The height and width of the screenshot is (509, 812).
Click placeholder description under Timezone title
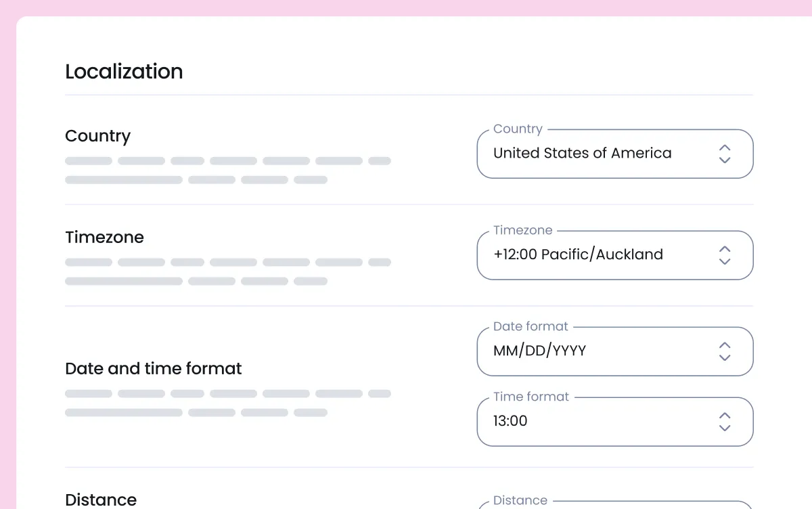coord(228,272)
